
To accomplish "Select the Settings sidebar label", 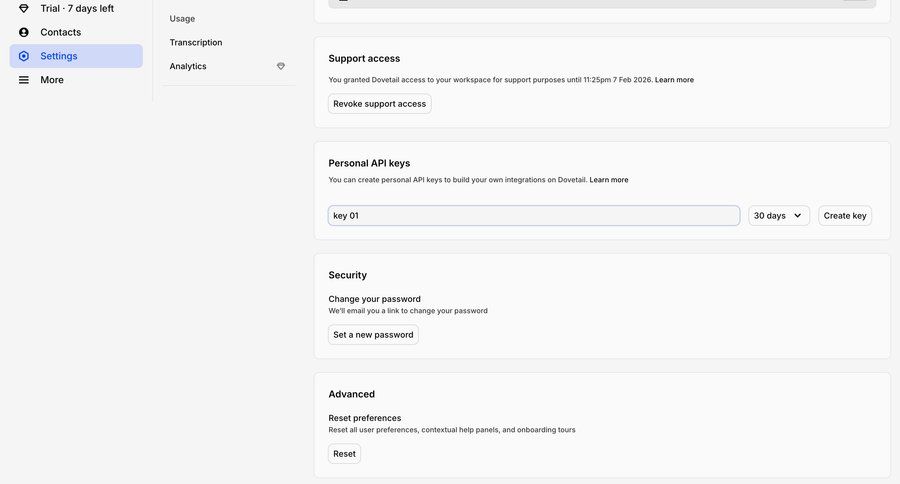I will point(59,56).
